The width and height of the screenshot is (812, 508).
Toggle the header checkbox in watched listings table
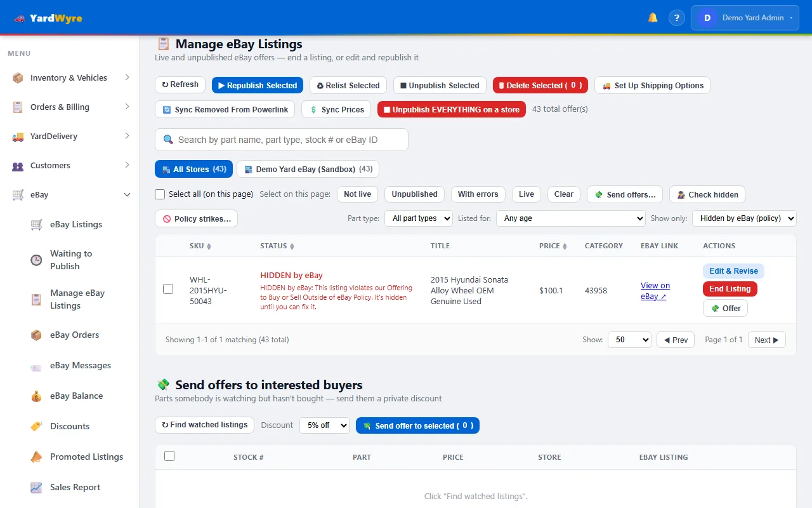point(169,456)
